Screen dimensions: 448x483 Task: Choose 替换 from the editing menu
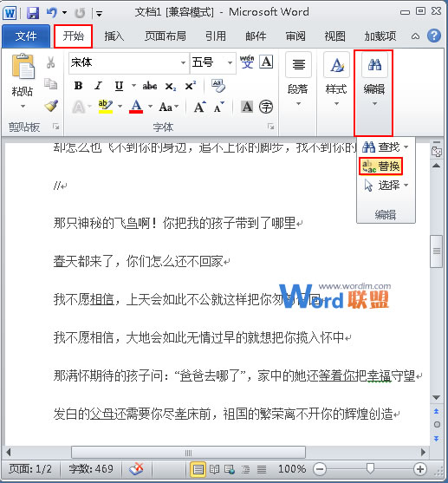[381, 166]
